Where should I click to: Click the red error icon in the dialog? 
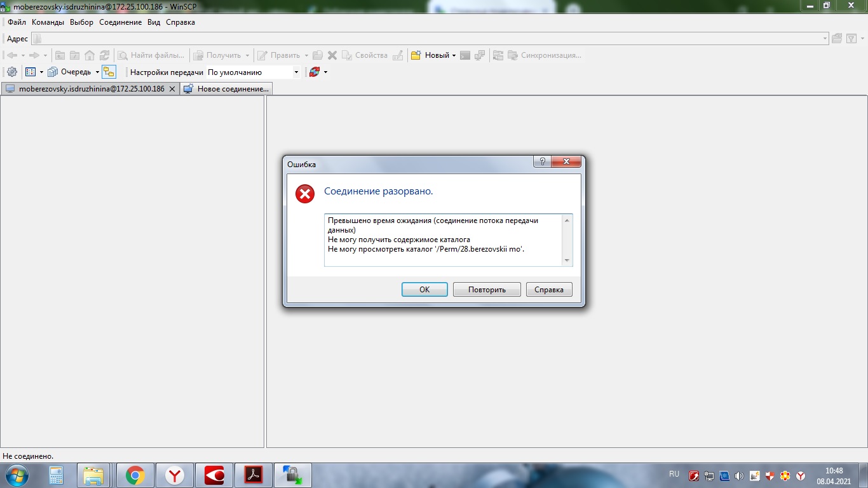[305, 194]
